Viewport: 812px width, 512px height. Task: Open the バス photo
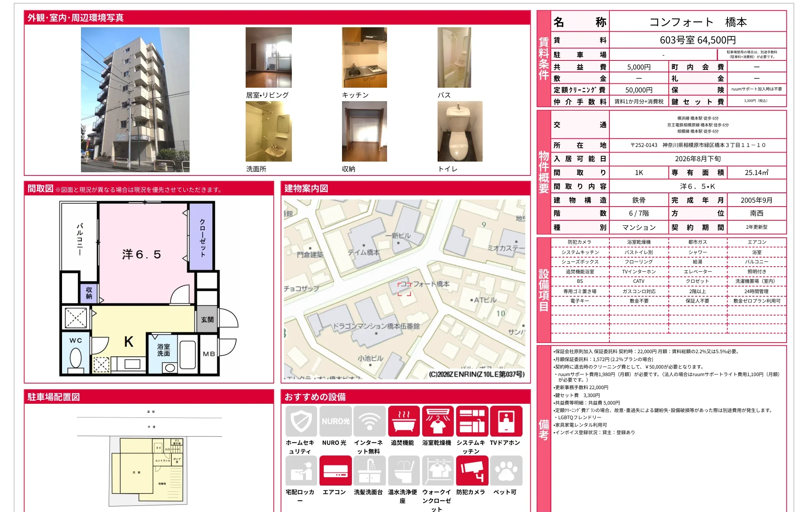[x=454, y=57]
